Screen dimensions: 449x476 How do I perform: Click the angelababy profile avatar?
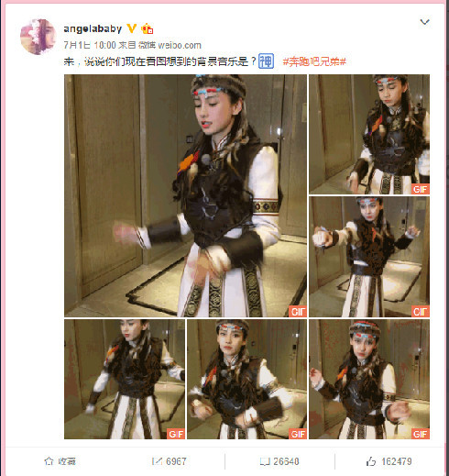(38, 37)
